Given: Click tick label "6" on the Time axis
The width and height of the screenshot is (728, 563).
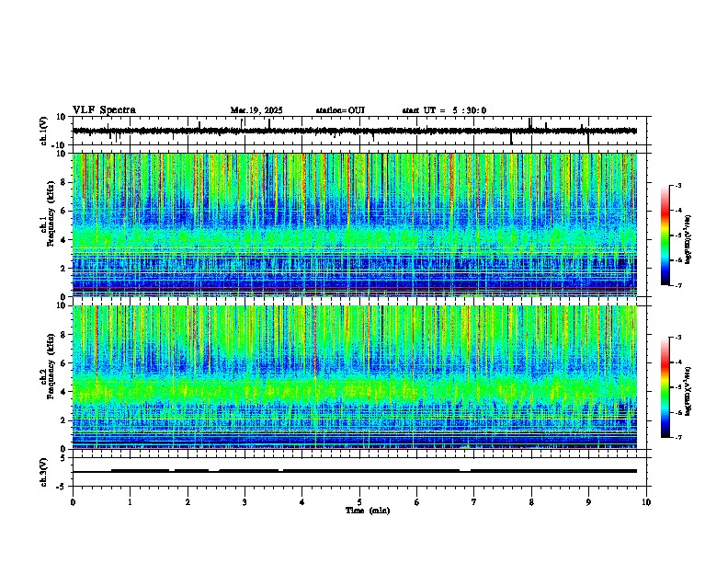Looking at the screenshot, I should pos(417,502).
